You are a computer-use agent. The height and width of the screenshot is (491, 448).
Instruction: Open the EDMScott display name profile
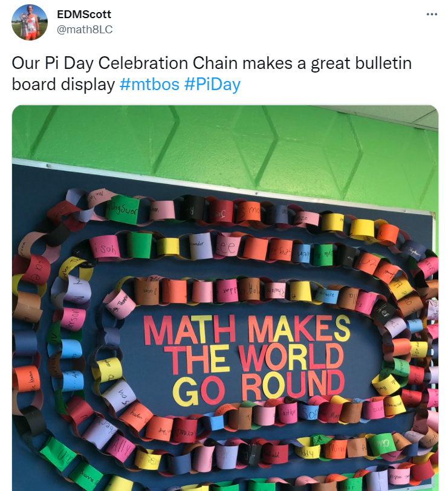[x=83, y=14]
